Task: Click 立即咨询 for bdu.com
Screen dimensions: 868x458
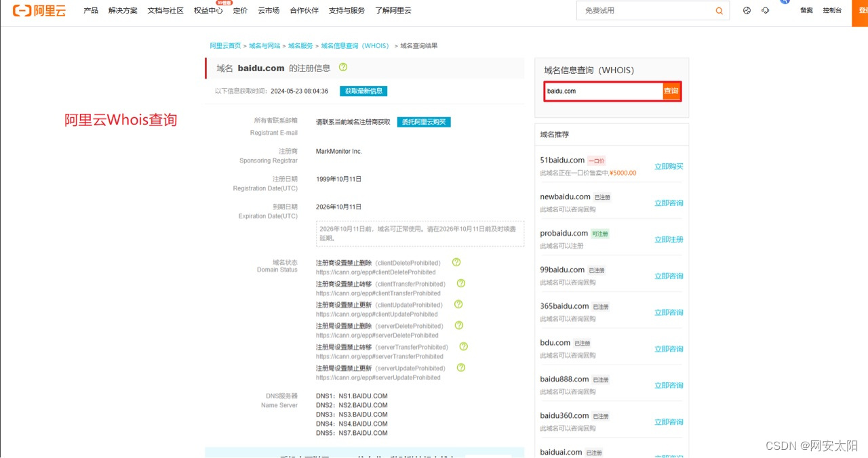Action: (x=669, y=349)
